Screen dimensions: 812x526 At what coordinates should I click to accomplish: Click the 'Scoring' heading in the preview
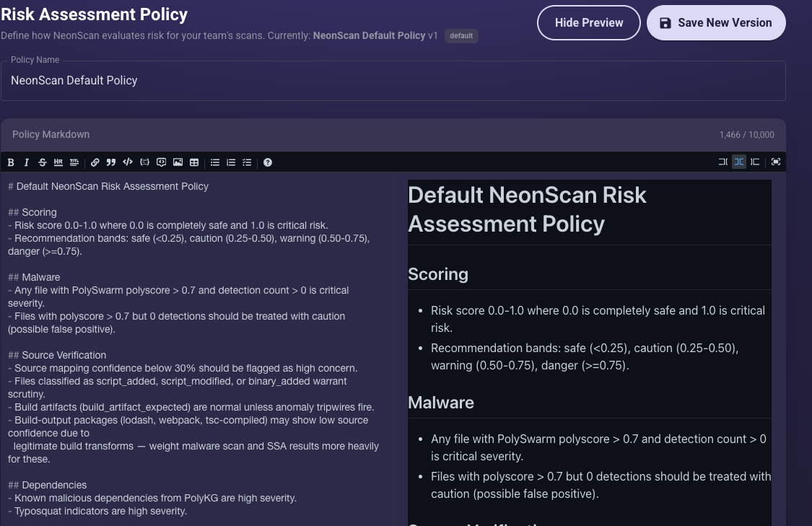click(438, 274)
